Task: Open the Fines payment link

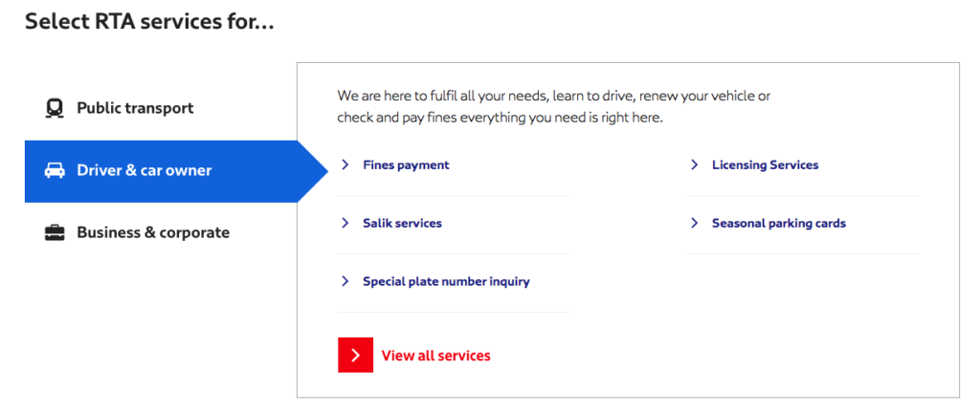Action: pos(406,165)
